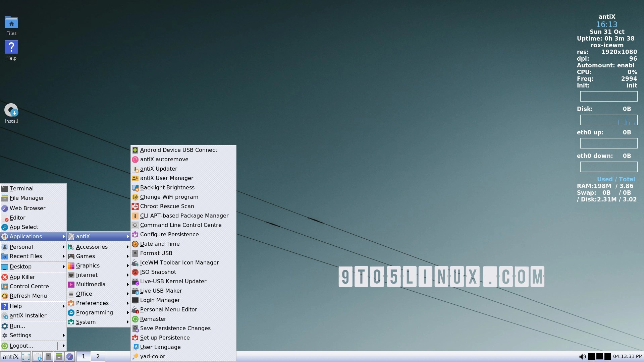Launch ISO Snapshot from antiX menu
Screen dimensions: 644x362
pos(158,272)
